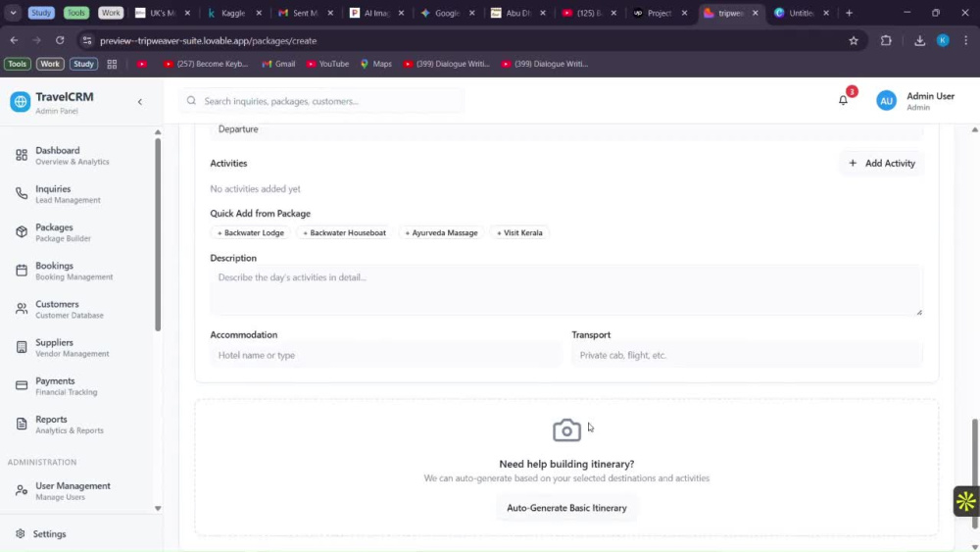Open the Chrome profile K icon
980x552 pixels.
pos(943,40)
